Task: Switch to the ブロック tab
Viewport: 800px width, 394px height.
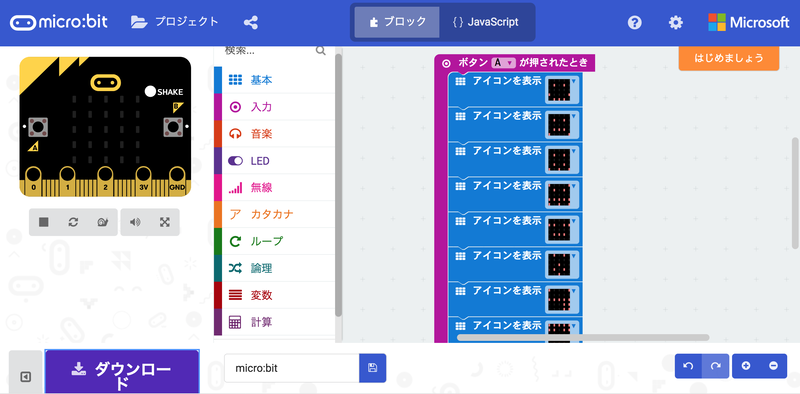Action: coord(397,22)
